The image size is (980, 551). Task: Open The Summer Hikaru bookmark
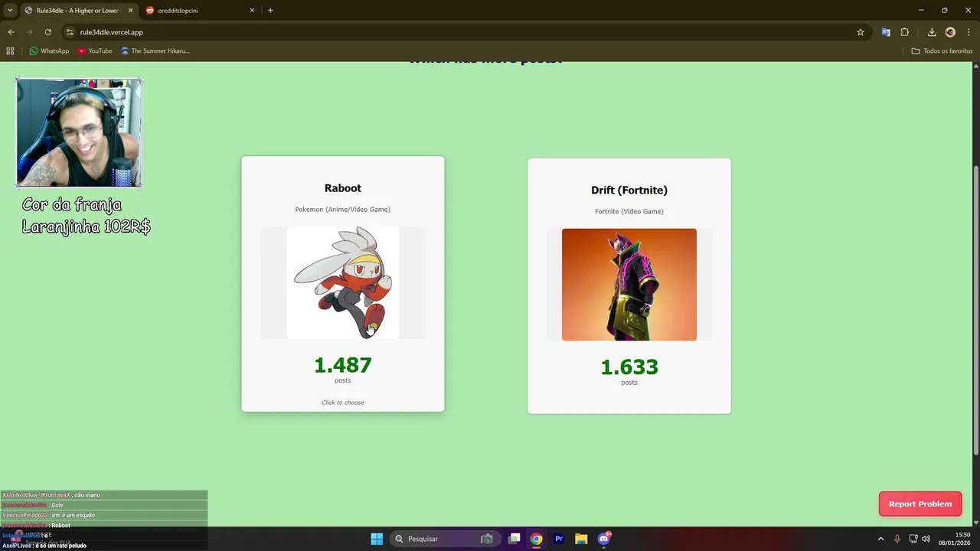pos(155,51)
